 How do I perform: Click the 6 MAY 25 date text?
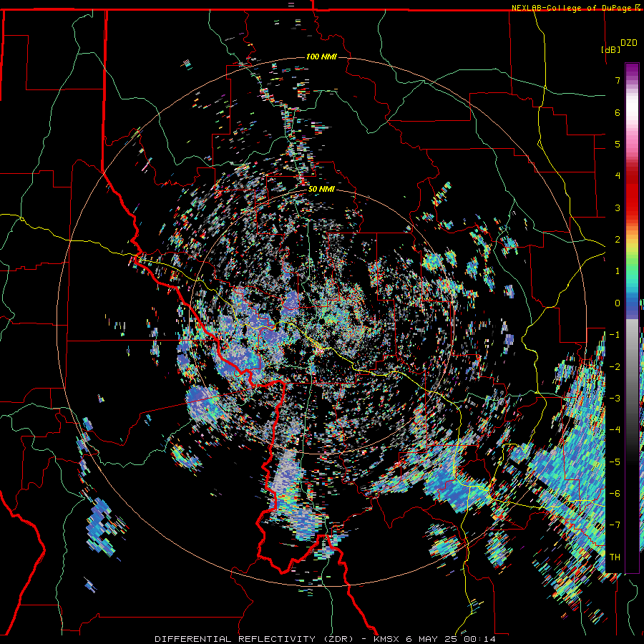point(433,639)
